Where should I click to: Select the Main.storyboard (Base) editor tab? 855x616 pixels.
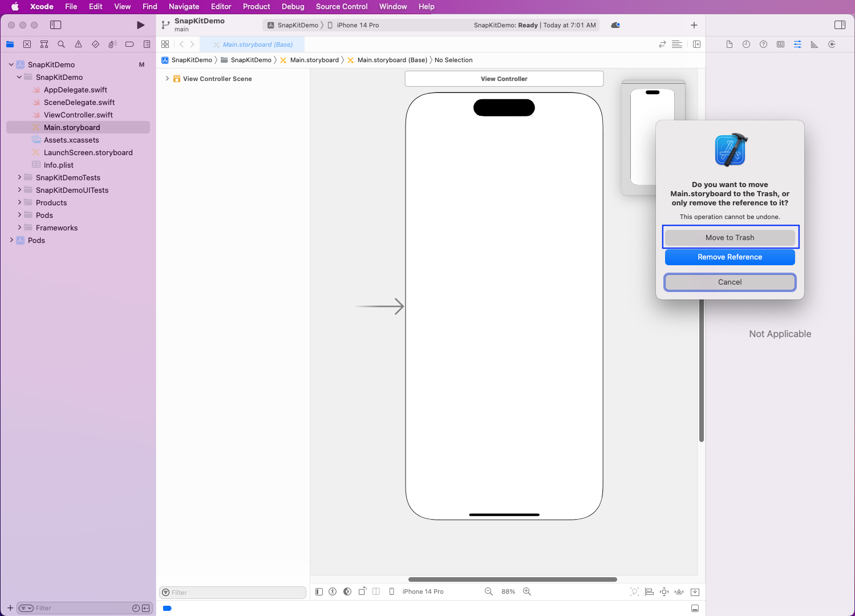(x=252, y=44)
